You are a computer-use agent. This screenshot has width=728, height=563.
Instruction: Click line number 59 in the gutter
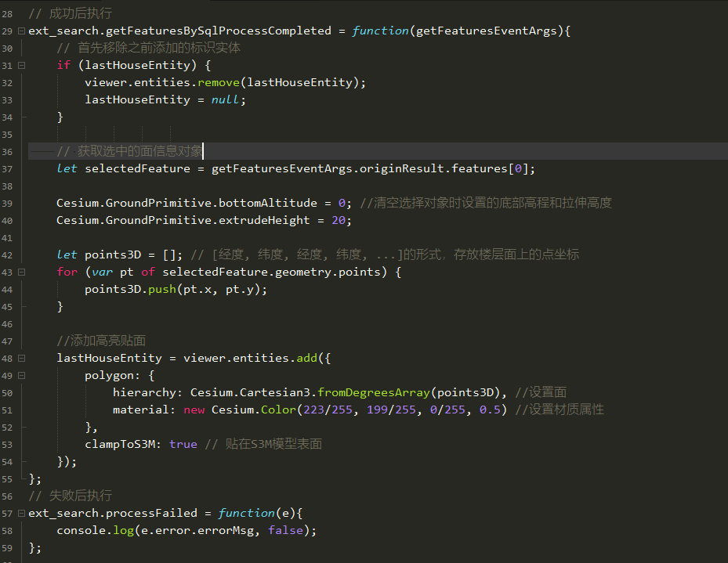7,548
